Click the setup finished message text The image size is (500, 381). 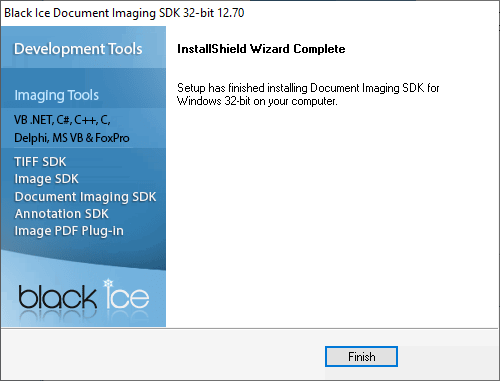pos(308,94)
